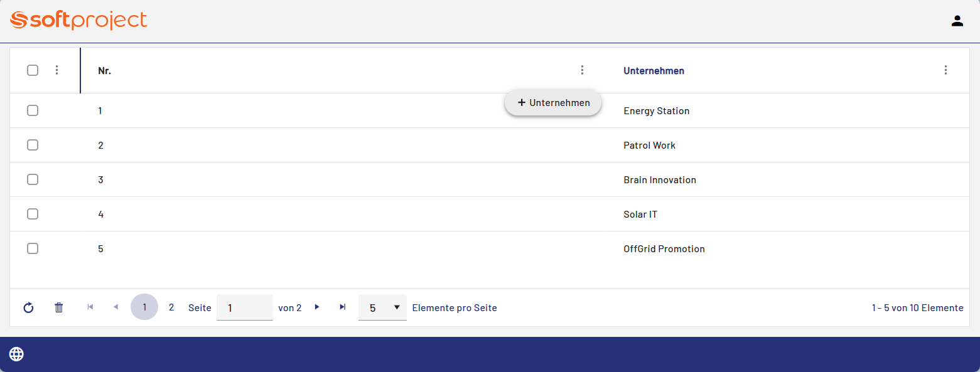980x372 pixels.
Task: Open the checkbox column options menu
Action: [57, 70]
